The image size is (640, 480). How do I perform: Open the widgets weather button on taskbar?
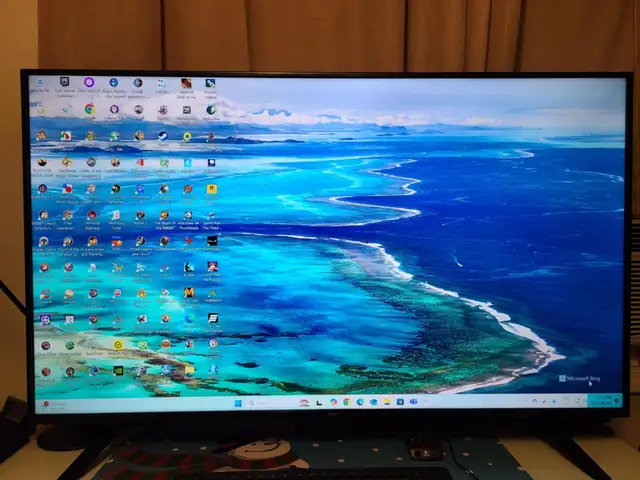(x=53, y=405)
